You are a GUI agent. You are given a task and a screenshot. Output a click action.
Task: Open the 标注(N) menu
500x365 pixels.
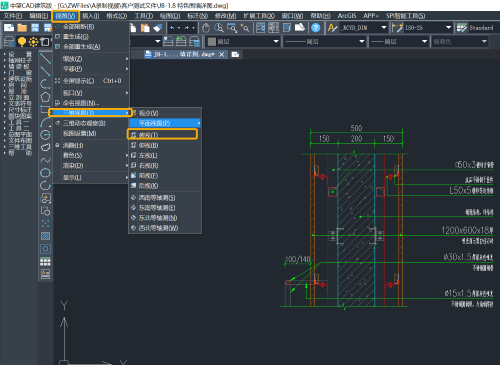click(197, 16)
